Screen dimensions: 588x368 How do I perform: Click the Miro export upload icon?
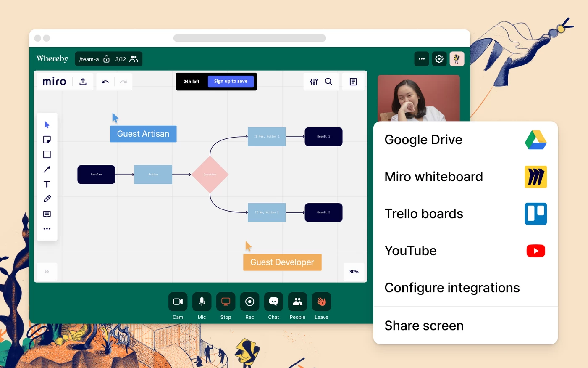[x=83, y=82]
